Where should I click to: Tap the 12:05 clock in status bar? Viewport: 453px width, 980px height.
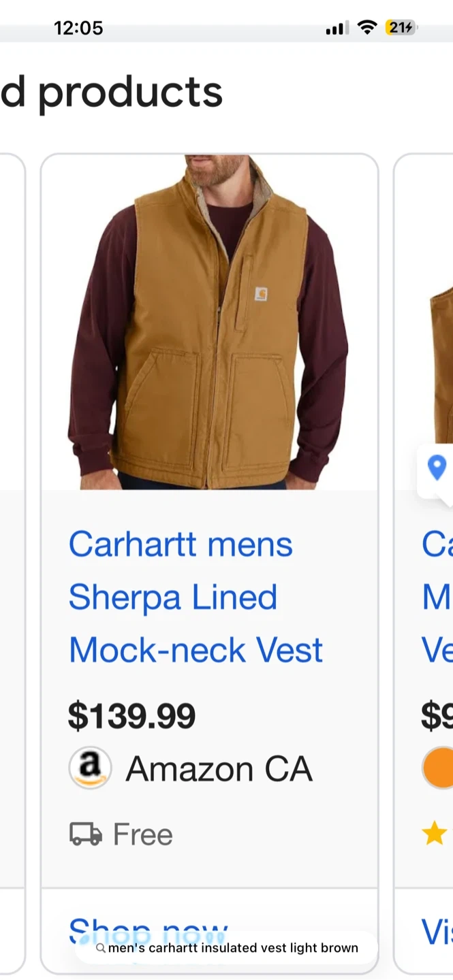pyautogui.click(x=78, y=28)
